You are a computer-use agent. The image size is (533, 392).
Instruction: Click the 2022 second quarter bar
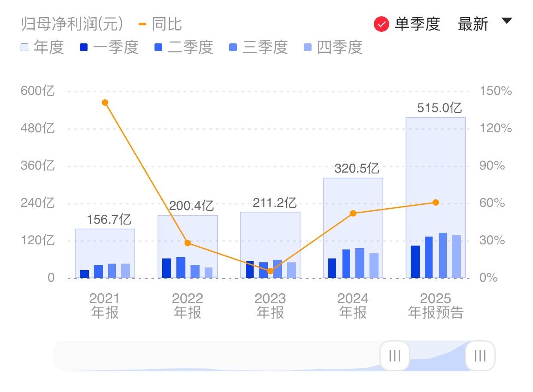(x=181, y=267)
